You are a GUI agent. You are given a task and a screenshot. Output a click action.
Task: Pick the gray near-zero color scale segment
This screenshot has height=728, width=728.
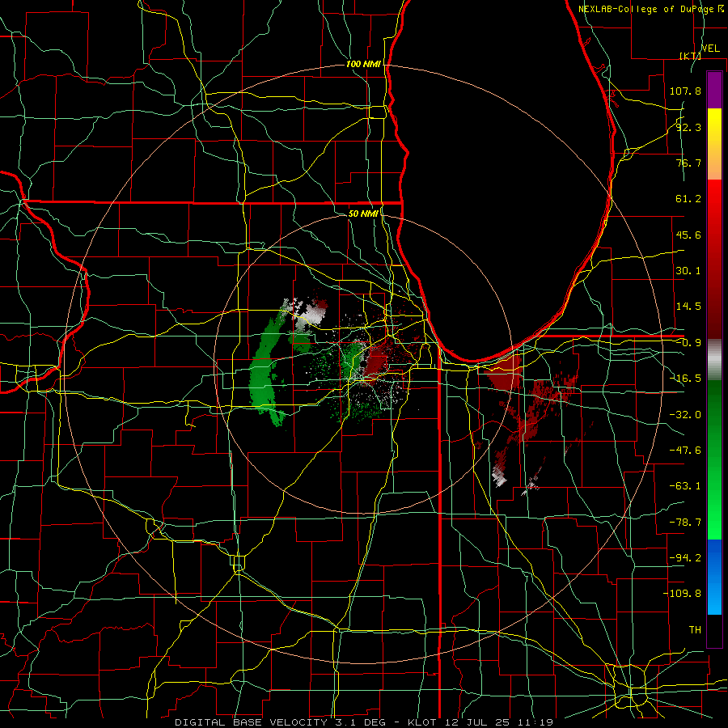click(x=714, y=360)
